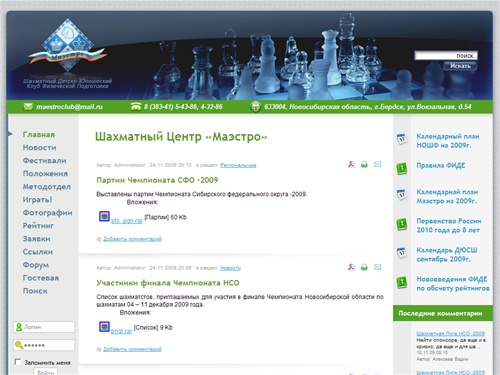500x375 pixels.
Task: Open Ссылки in the left menu
Action: pyautogui.click(x=38, y=252)
